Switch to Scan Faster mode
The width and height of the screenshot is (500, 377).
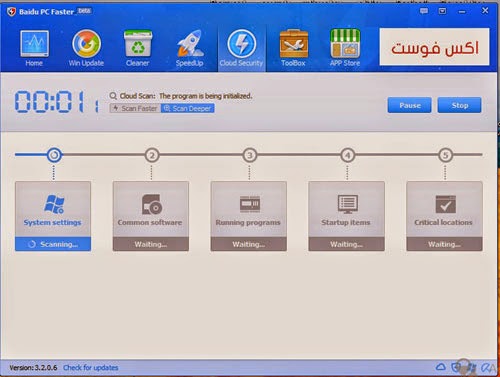click(135, 108)
